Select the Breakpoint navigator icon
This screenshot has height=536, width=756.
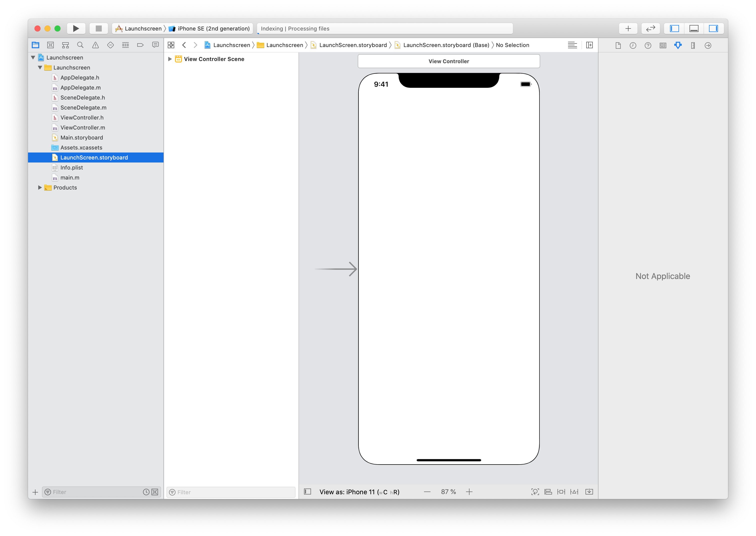pos(140,45)
